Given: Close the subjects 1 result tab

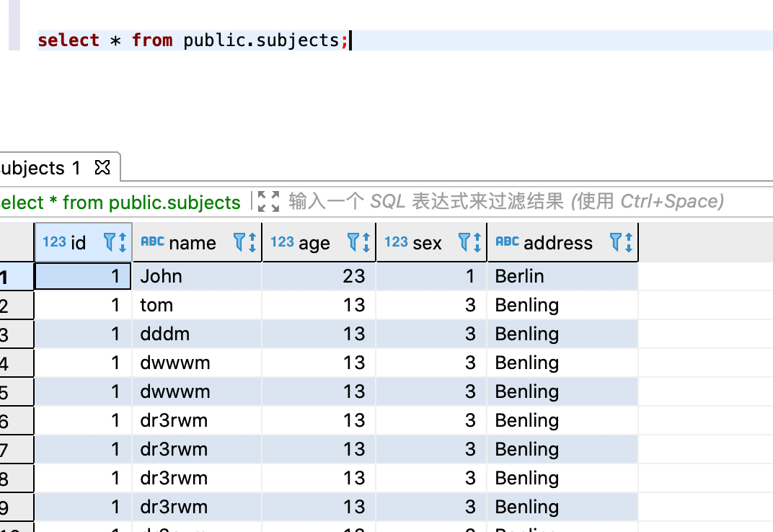Looking at the screenshot, I should pyautogui.click(x=102, y=168).
